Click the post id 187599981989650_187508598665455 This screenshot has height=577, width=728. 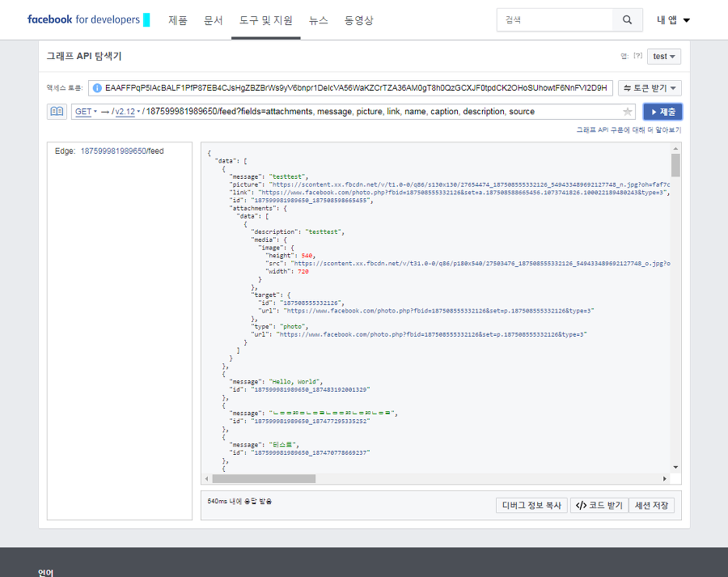point(310,200)
